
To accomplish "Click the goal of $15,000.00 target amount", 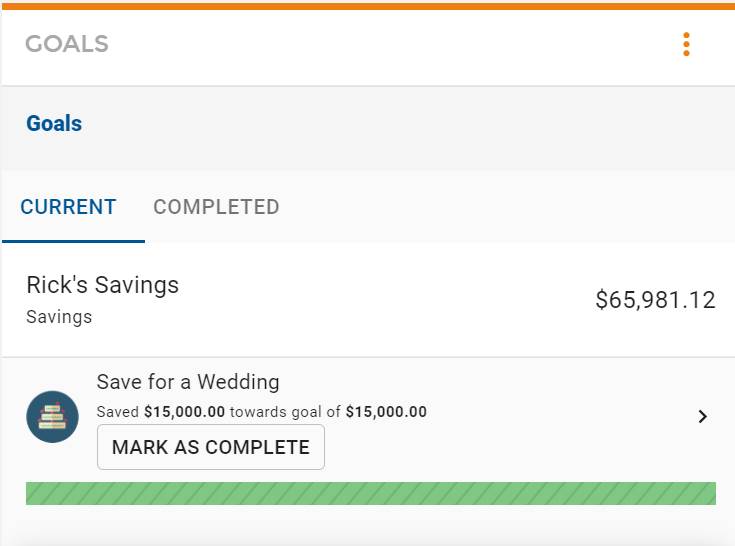I will tap(386, 412).
